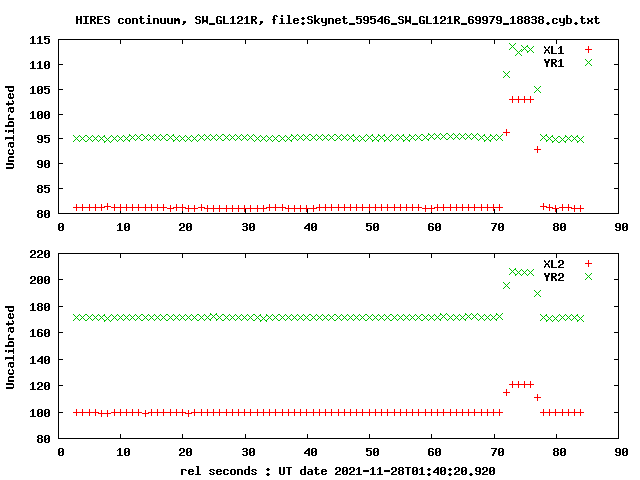The image size is (640, 480).
Task: Click the HIRES continuum plot title text
Action: coord(338,20)
